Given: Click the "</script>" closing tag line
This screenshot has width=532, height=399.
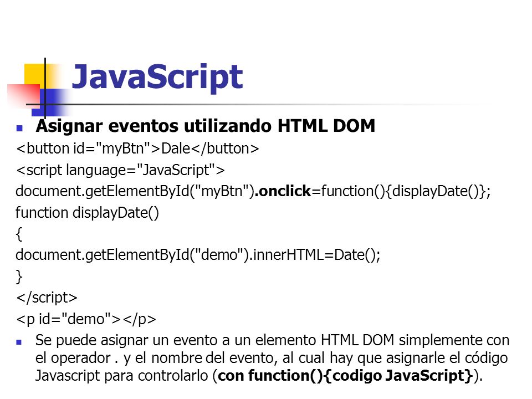Looking at the screenshot, I should tap(47, 298).
